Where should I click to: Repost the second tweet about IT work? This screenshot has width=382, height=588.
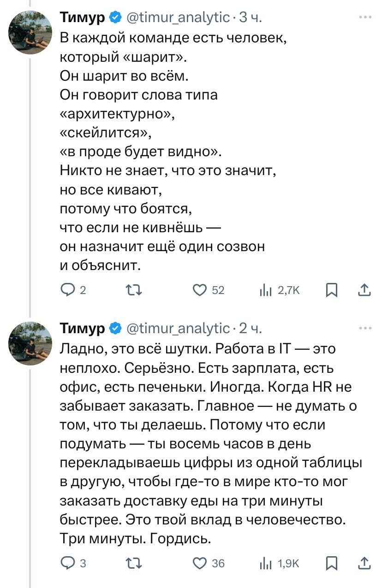click(x=134, y=563)
